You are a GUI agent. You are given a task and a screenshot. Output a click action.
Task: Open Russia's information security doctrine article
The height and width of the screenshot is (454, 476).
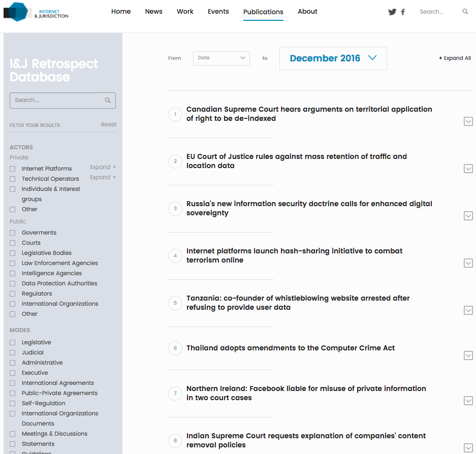click(x=309, y=208)
